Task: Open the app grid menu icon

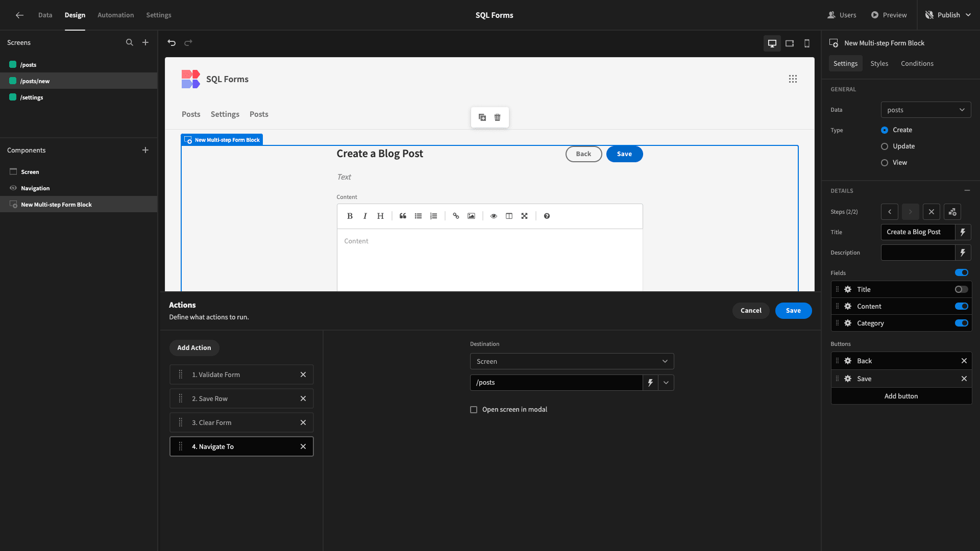Action: coord(793,79)
